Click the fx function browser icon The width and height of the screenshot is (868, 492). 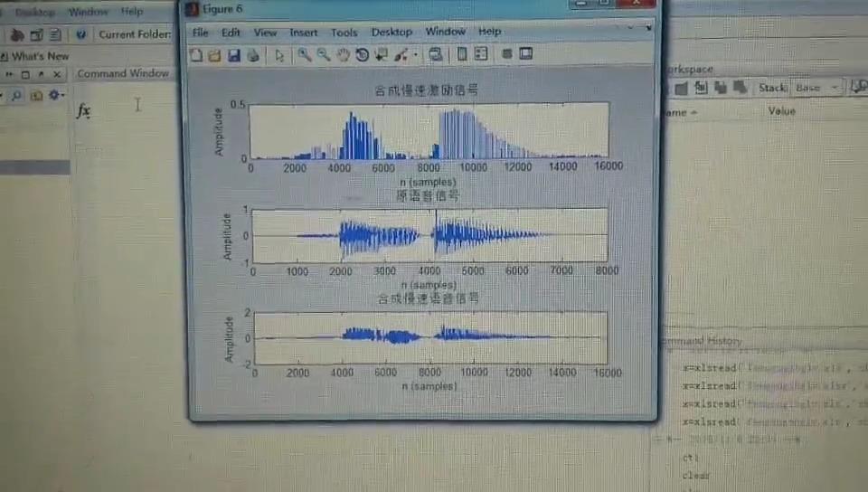[x=83, y=110]
